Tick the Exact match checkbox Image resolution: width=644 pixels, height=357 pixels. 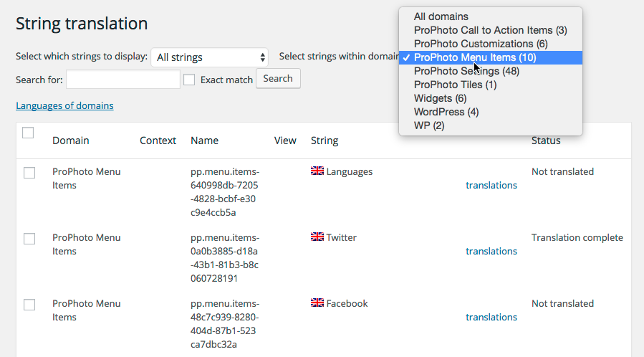(189, 80)
